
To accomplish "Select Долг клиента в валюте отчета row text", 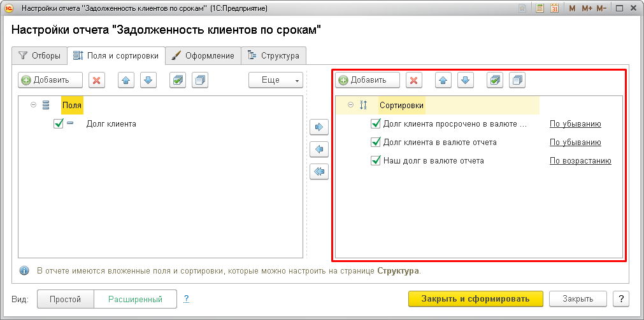I will (440, 143).
